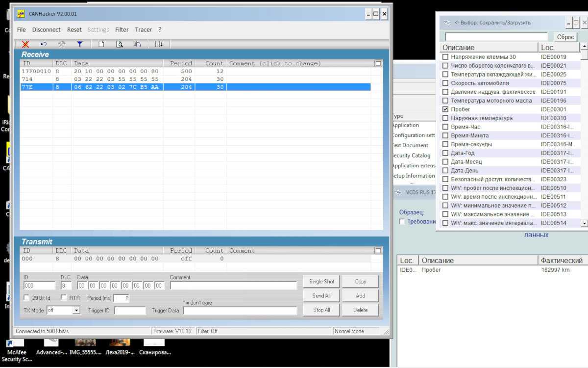588x368 pixels.
Task: Open the File menu
Action: point(21,30)
